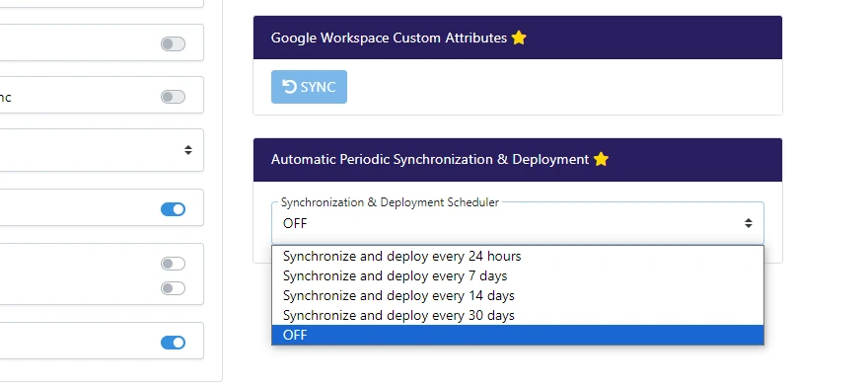Enable the lower switch of the paired toggles
The image size is (868, 388).
tap(173, 288)
